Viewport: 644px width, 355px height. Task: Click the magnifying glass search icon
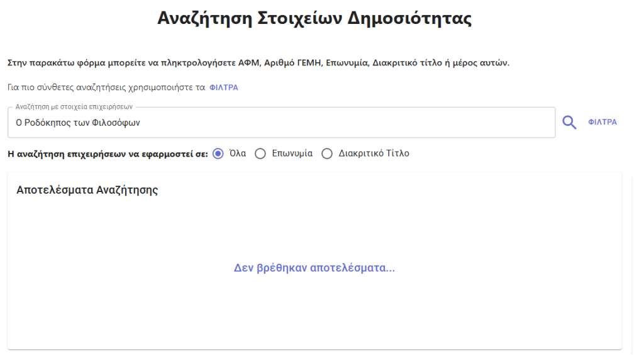pyautogui.click(x=569, y=123)
